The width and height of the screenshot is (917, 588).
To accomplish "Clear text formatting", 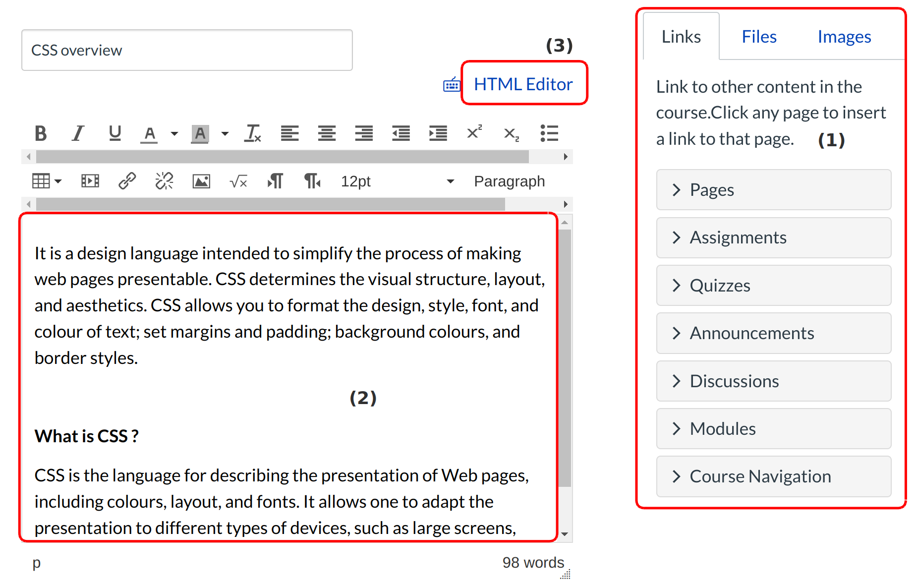I will 252,133.
